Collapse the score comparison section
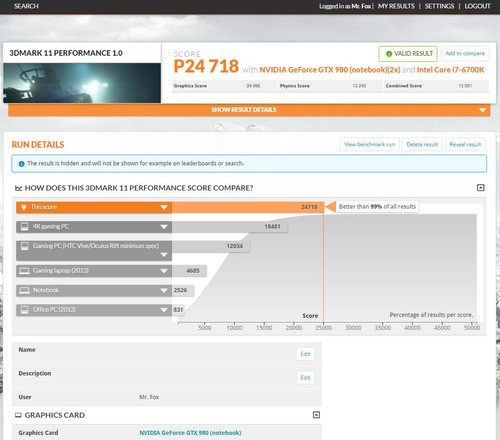This screenshot has width=500, height=440. [480, 188]
